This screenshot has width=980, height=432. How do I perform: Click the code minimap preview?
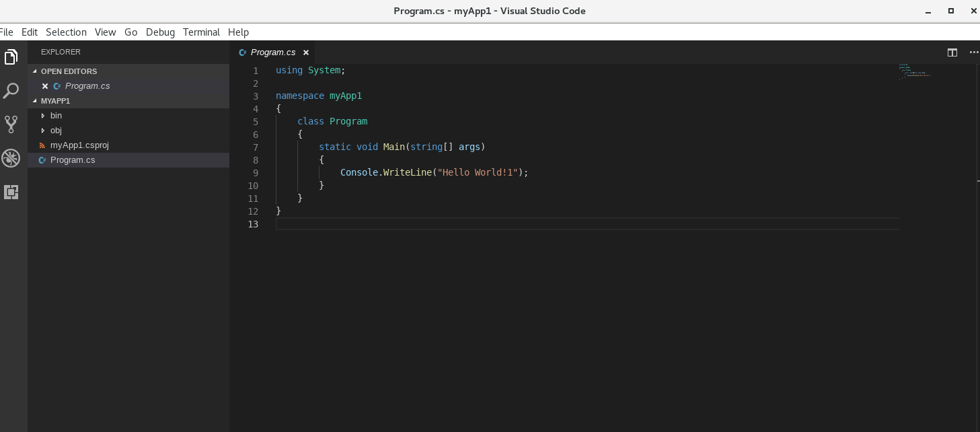(914, 71)
